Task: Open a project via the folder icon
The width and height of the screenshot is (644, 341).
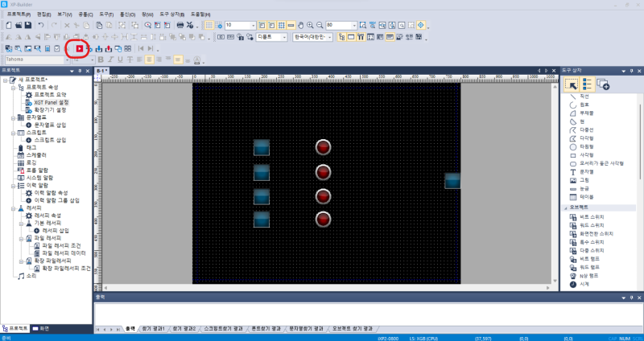Action: pos(19,25)
